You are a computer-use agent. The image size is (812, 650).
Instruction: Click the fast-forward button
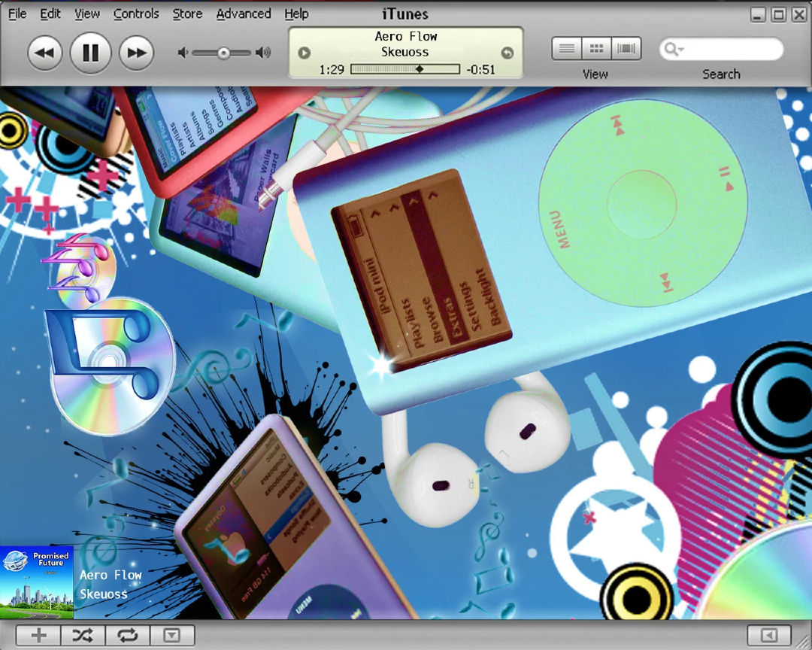point(136,52)
